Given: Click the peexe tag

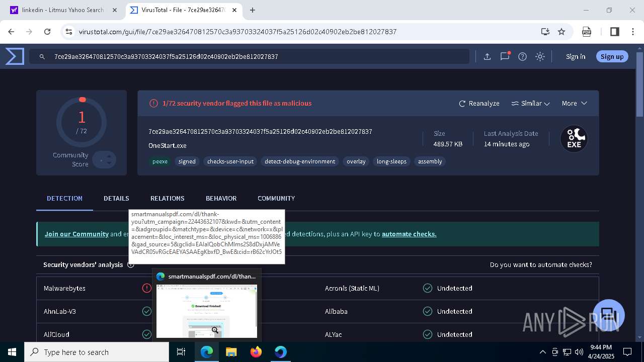Looking at the screenshot, I should (x=160, y=161).
